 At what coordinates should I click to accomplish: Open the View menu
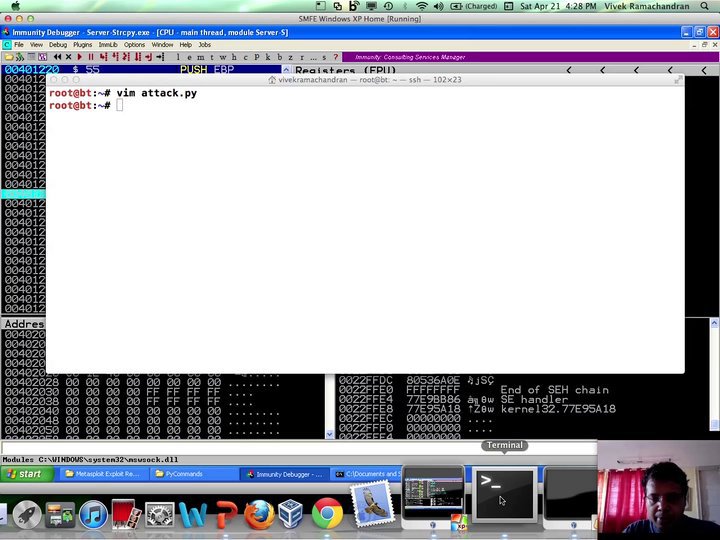pyautogui.click(x=36, y=45)
